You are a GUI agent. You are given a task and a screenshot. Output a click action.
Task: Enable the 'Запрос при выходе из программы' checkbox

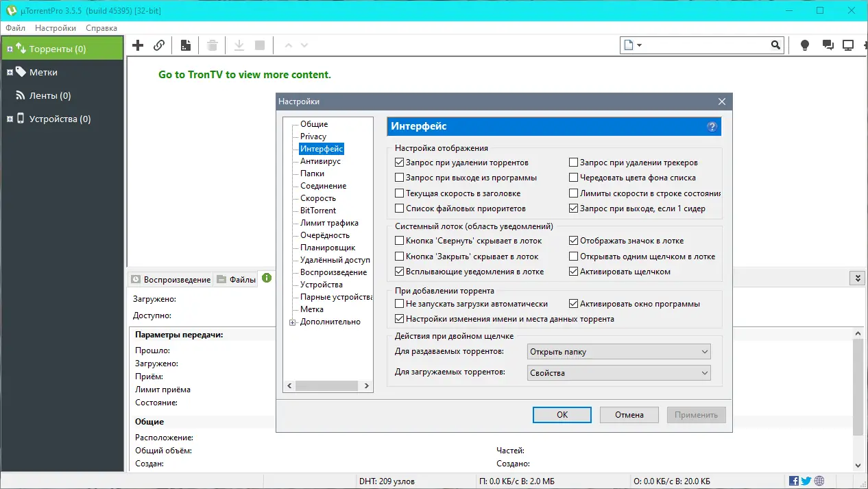[x=400, y=178]
